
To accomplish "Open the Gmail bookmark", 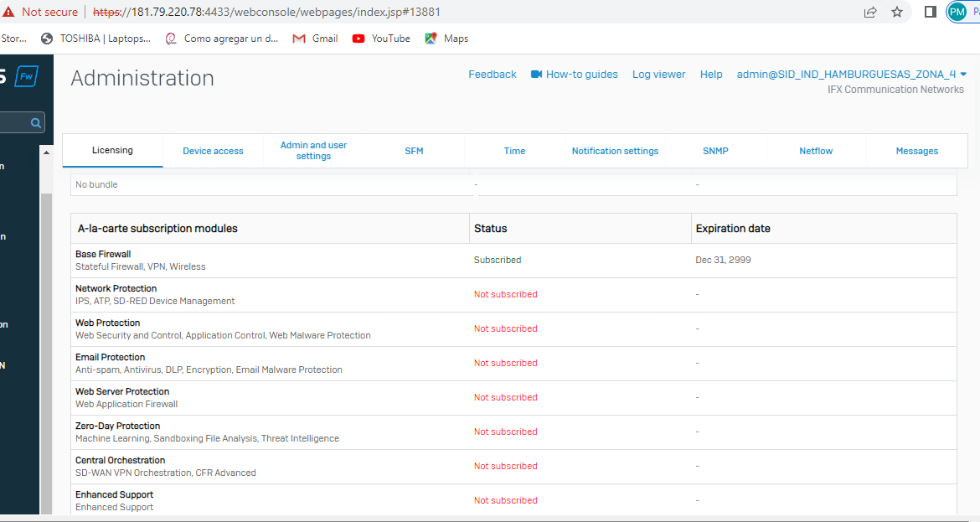I will (315, 39).
